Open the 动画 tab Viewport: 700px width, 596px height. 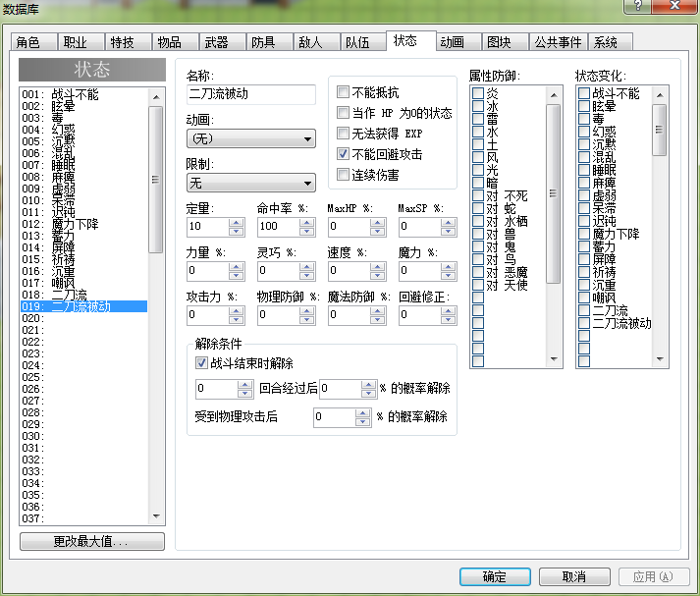point(458,42)
